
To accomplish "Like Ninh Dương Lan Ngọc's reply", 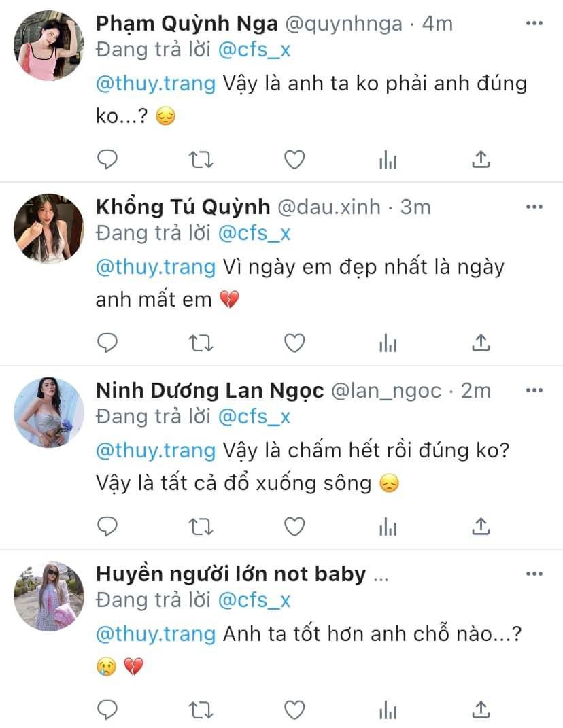I will tap(294, 527).
